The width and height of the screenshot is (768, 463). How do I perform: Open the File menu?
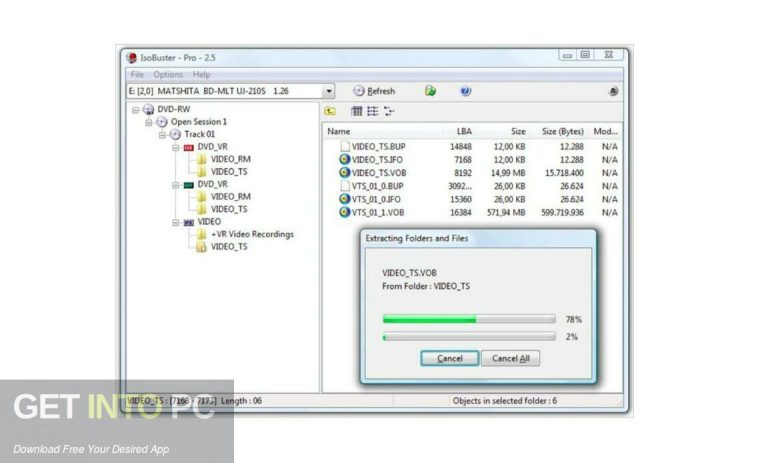pos(137,74)
